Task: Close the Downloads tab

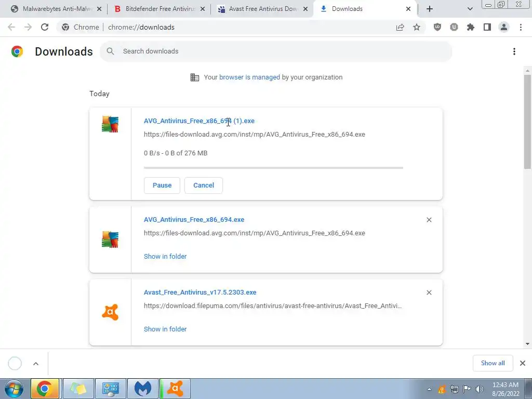Action: click(408, 9)
